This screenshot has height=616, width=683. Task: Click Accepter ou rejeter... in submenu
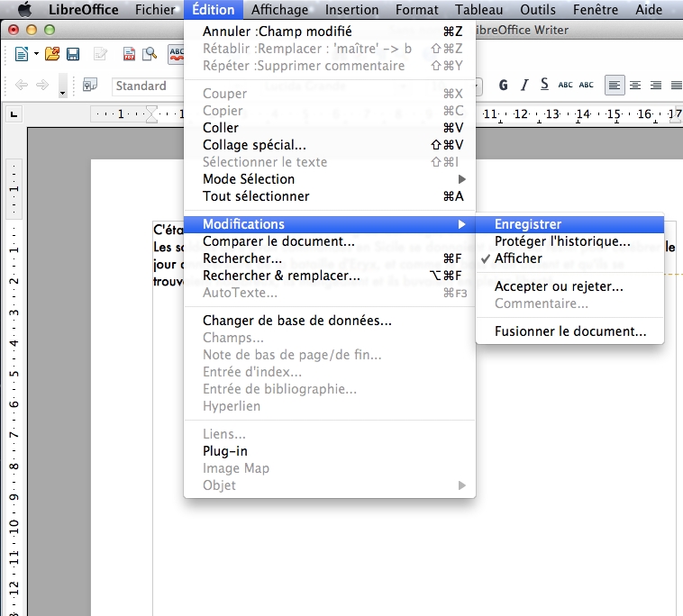pyautogui.click(x=559, y=286)
